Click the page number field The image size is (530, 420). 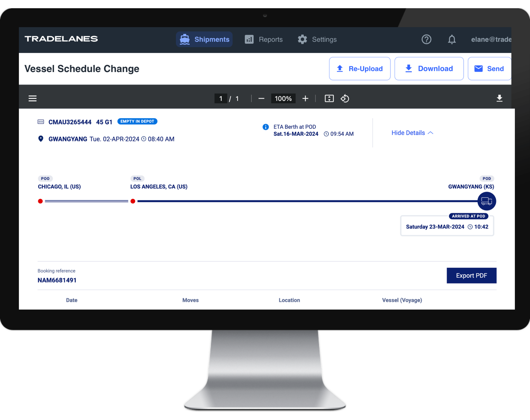[221, 99]
